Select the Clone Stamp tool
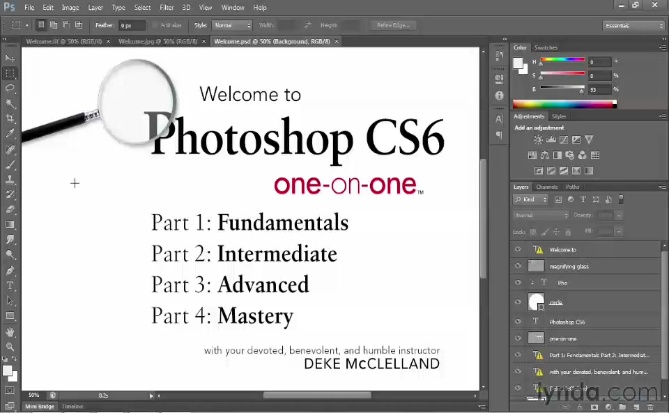Screen dimensions: 669x413 (10, 180)
